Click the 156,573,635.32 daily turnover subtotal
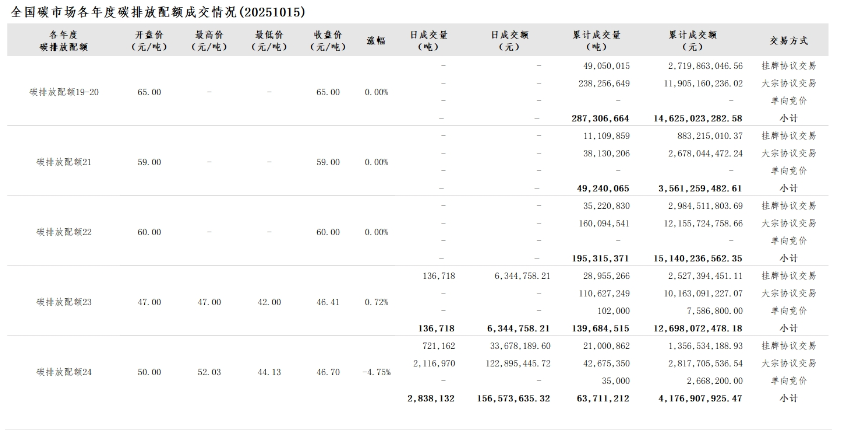 [x=507, y=398]
